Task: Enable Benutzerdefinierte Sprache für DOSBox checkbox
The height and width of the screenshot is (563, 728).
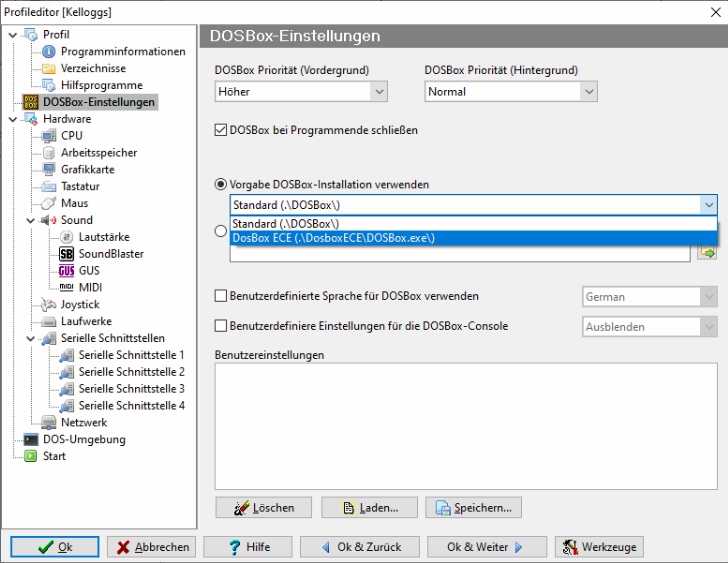Action: (222, 297)
